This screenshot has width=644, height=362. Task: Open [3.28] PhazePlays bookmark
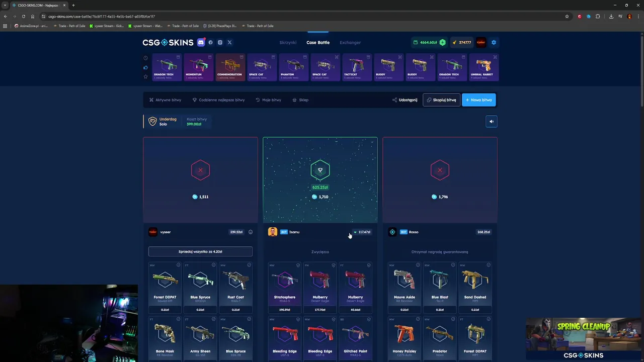click(x=219, y=26)
